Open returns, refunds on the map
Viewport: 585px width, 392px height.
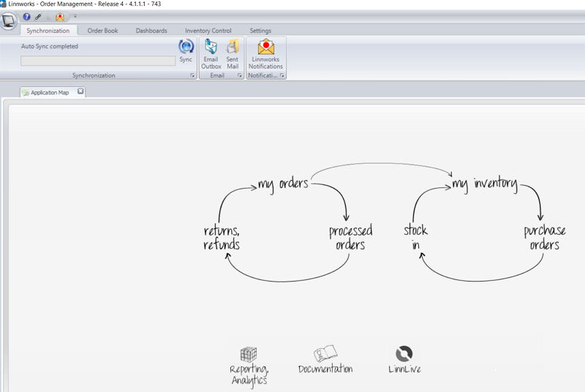(222, 237)
